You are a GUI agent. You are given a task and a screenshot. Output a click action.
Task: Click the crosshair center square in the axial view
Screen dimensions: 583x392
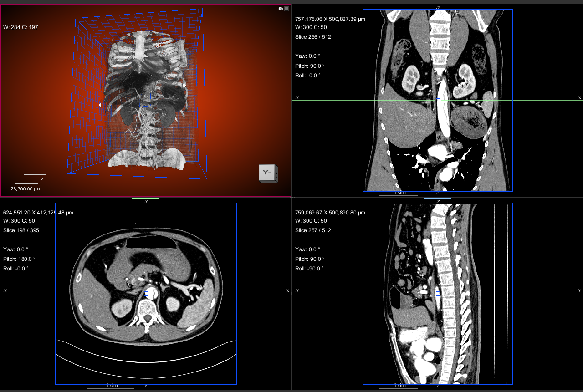coord(146,294)
